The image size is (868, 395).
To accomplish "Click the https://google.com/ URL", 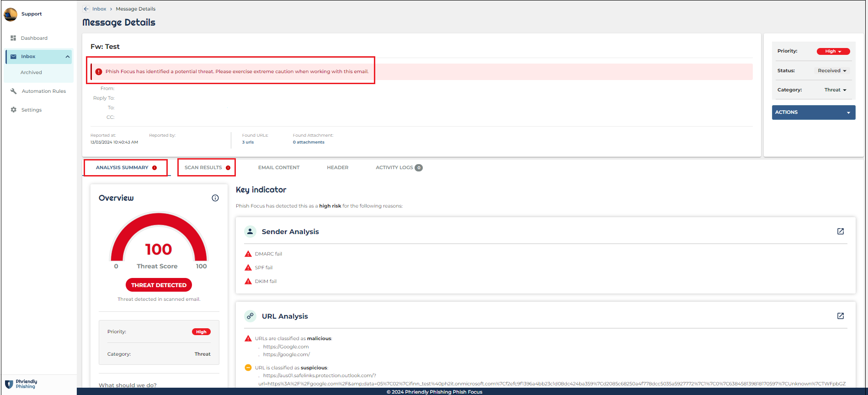I will click(287, 354).
